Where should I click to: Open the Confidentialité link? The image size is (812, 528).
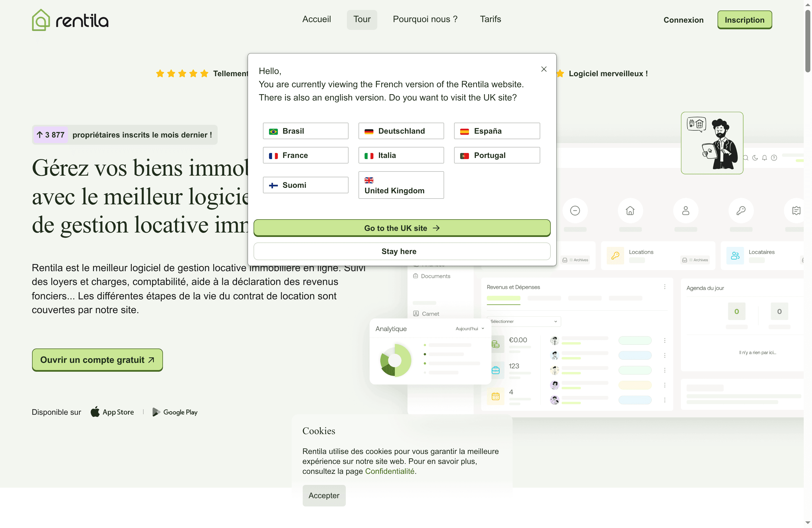coord(390,471)
